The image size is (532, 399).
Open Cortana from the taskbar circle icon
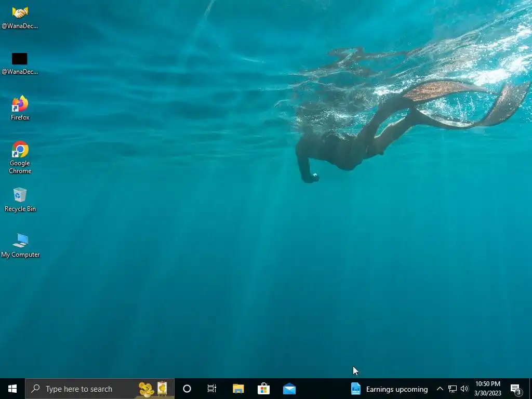pos(187,389)
